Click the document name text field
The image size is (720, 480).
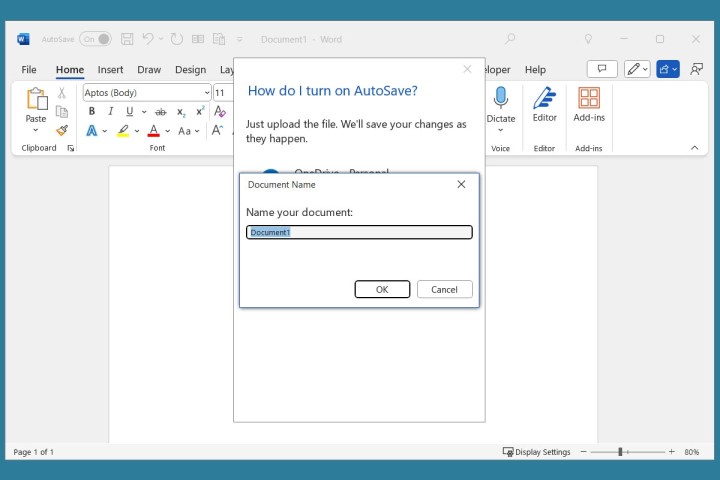click(x=359, y=232)
